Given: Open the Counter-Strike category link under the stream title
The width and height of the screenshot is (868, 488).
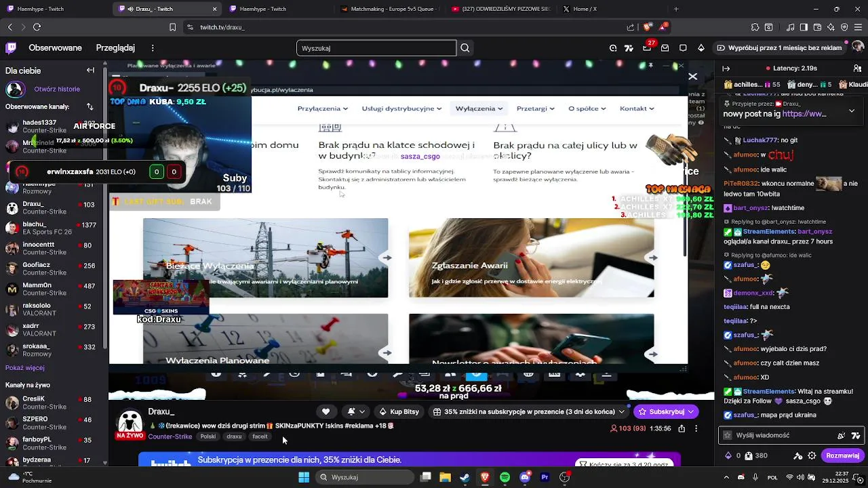Looking at the screenshot, I should (170, 436).
